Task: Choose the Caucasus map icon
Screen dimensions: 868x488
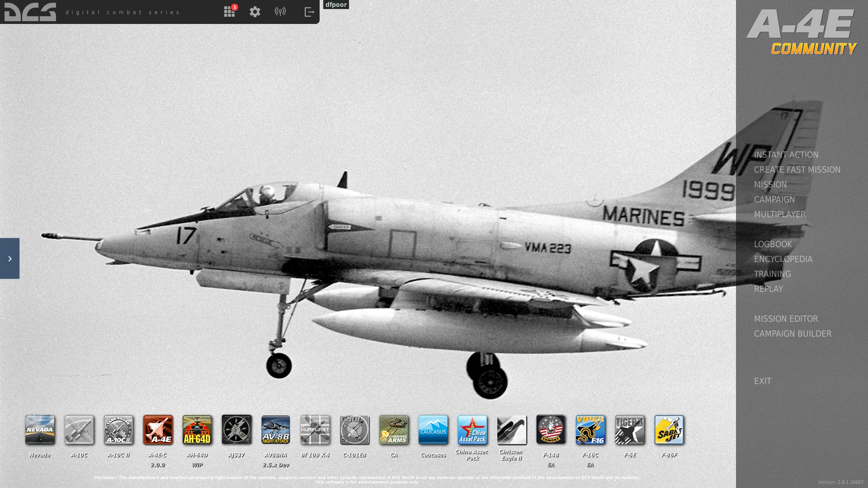Action: tap(433, 430)
